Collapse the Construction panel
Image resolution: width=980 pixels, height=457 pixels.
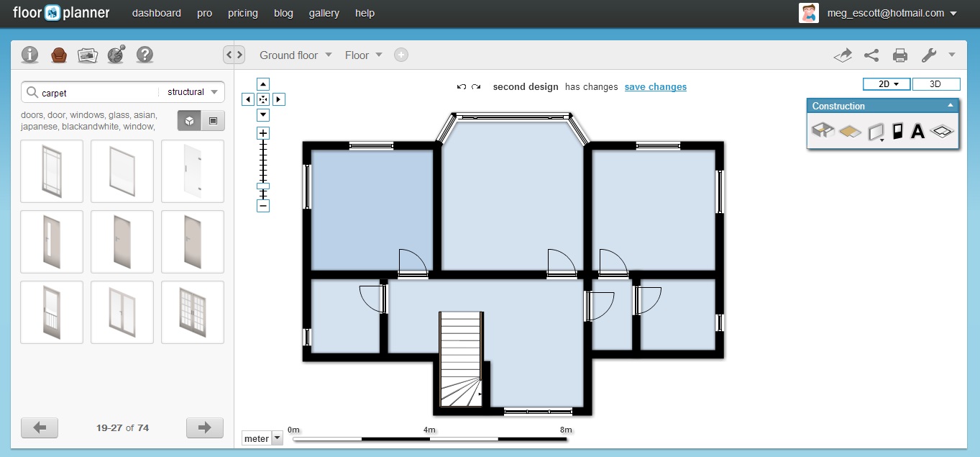951,106
